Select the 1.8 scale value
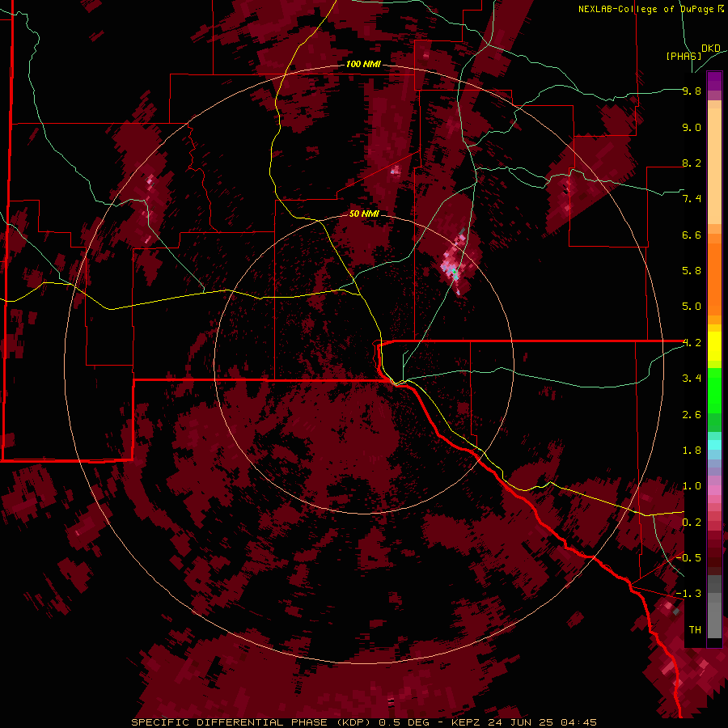 pyautogui.click(x=692, y=451)
